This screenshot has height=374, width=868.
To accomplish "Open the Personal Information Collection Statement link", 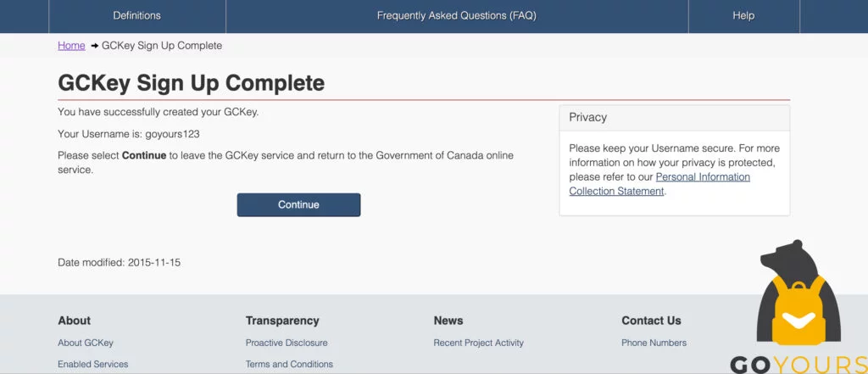I will click(659, 184).
